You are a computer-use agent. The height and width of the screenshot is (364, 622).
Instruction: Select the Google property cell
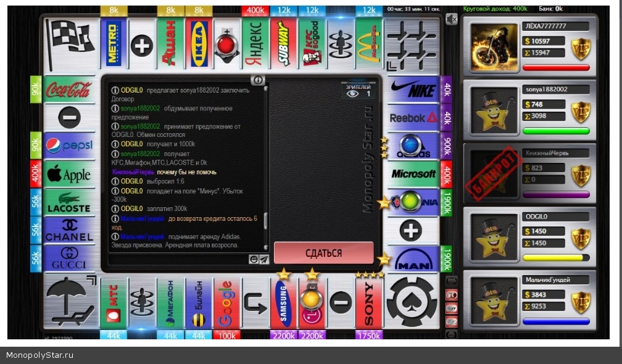pos(227,304)
